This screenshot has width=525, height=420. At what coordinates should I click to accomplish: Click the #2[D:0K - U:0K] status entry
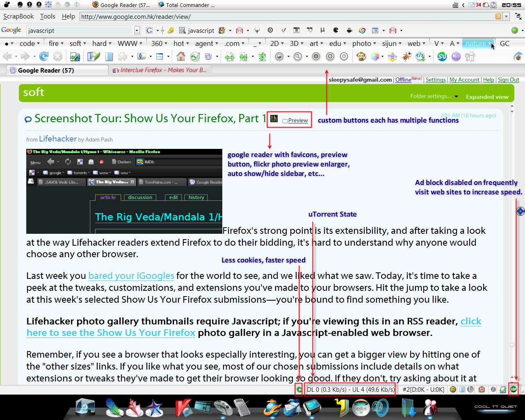423,389
